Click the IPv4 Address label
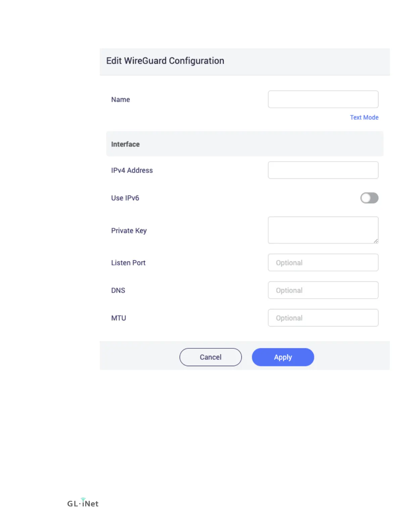Image resolution: width=411 pixels, height=532 pixels. click(132, 170)
